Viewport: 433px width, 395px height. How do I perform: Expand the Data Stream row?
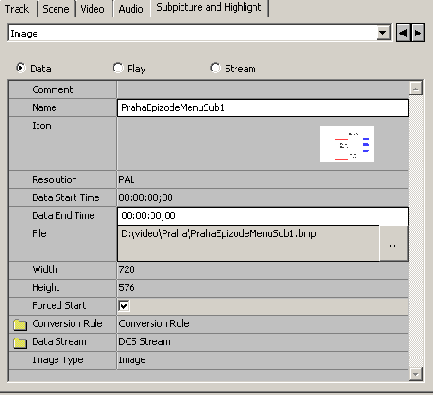(x=208, y=342)
